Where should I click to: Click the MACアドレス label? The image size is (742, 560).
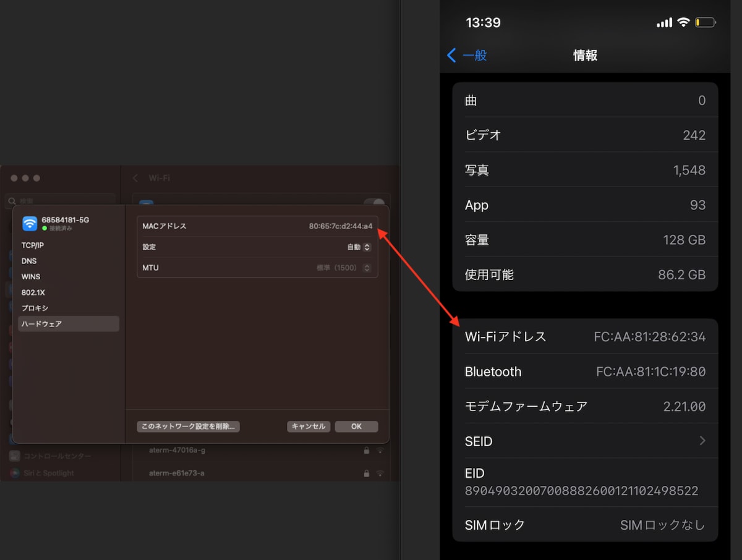pos(164,226)
